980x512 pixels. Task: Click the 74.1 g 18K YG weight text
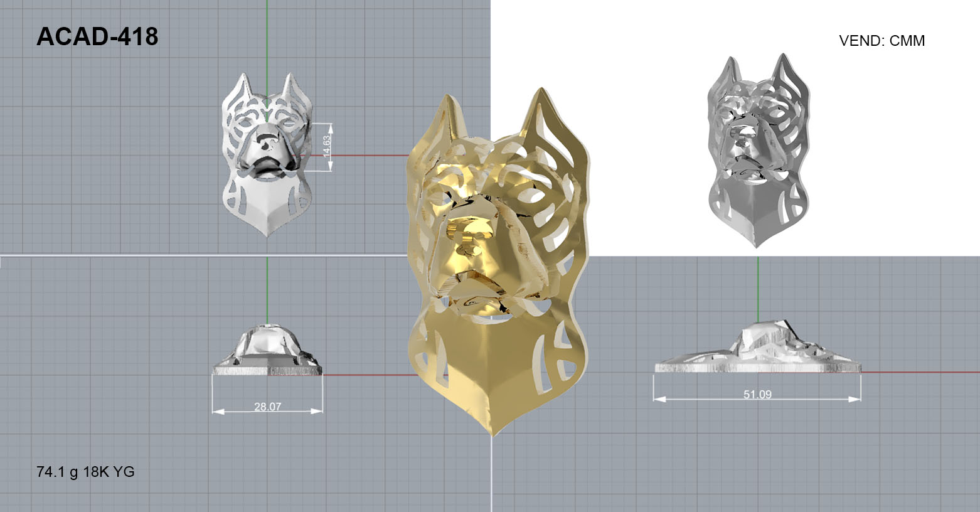(x=86, y=472)
